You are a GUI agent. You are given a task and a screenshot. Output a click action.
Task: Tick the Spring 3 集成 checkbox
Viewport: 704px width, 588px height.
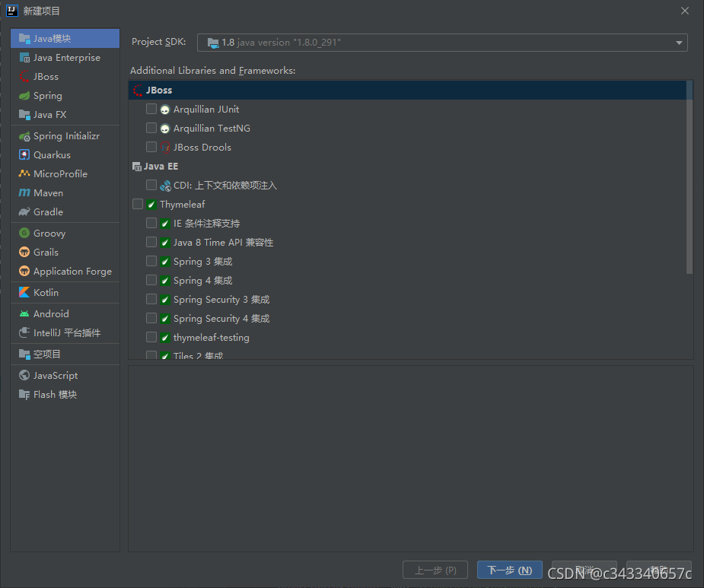151,261
